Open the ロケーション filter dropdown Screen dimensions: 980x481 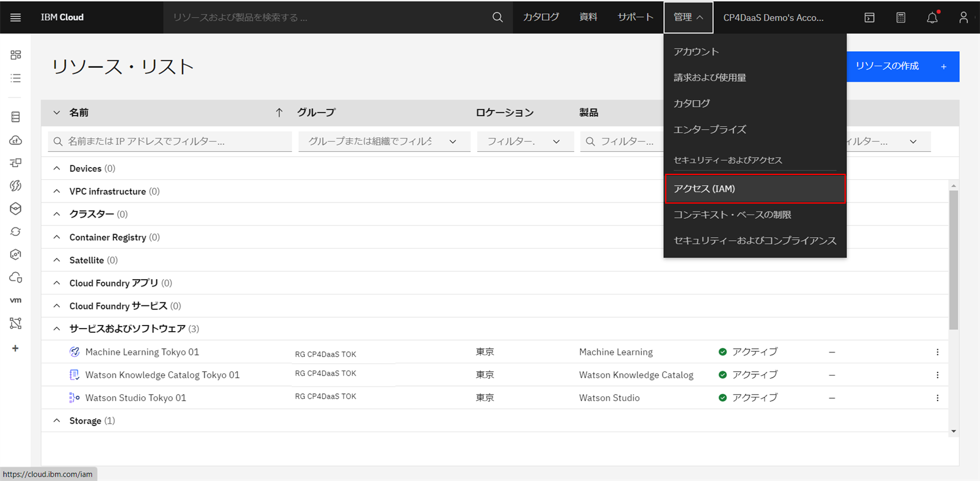pos(525,141)
